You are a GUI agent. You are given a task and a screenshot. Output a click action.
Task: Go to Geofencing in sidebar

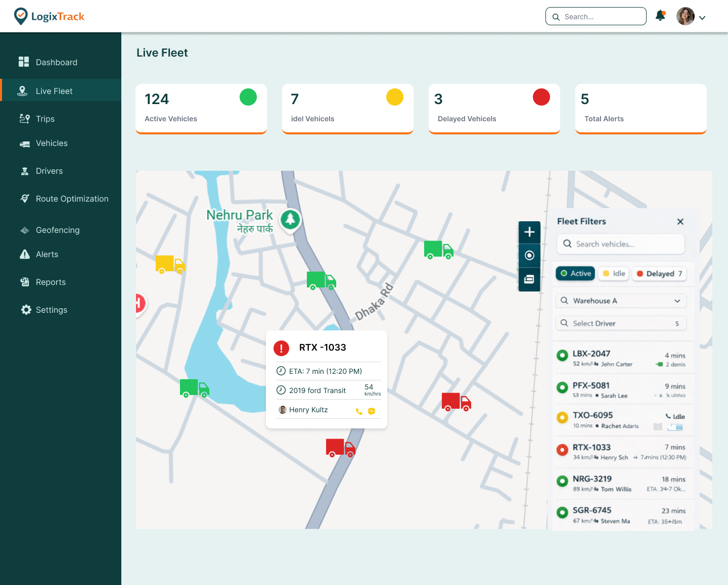58,230
